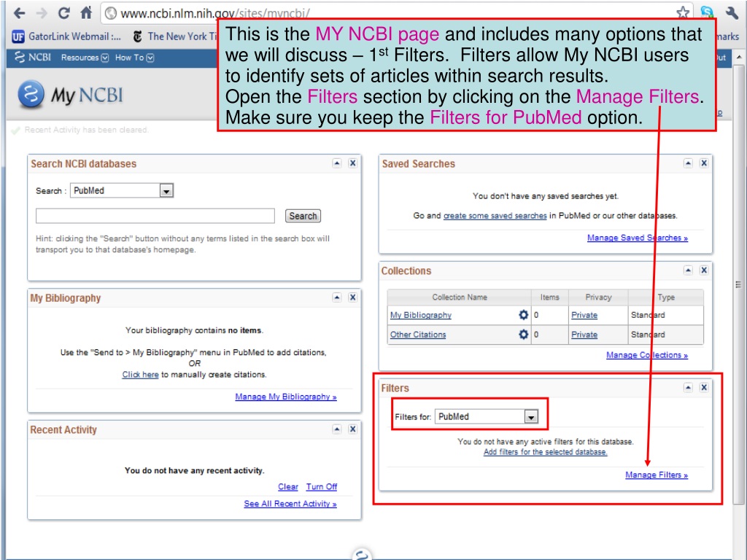Click the My NCBI globe logo
Screen dimensions: 747x560
pyautogui.click(x=31, y=94)
